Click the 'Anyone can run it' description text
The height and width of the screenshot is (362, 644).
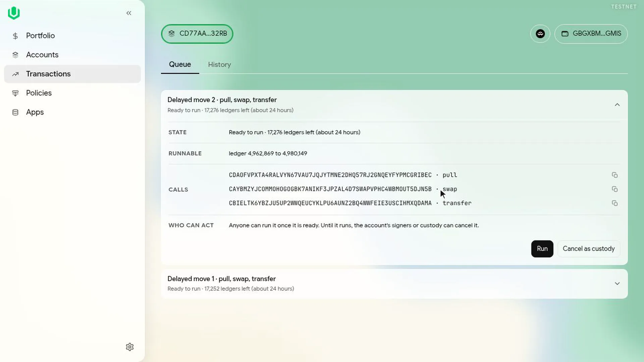pos(354,226)
